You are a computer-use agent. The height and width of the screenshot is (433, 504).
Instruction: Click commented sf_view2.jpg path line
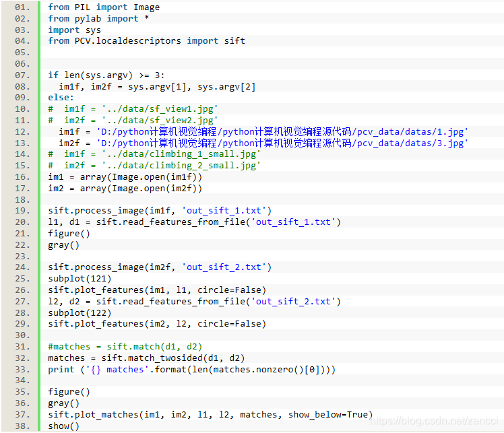click(x=133, y=120)
